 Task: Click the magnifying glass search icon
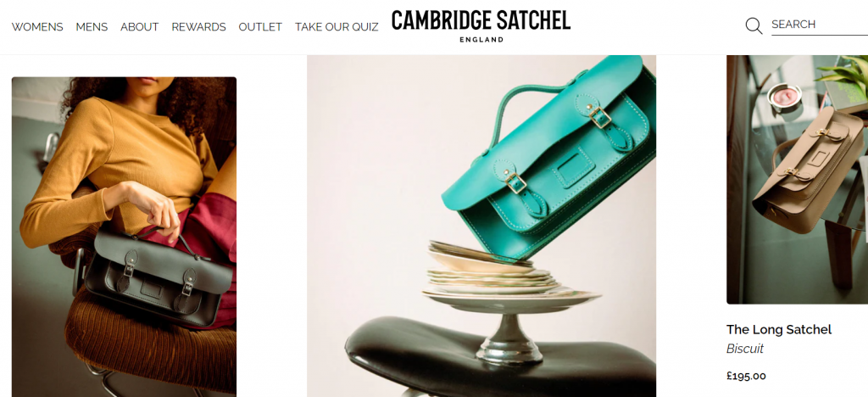point(754,25)
